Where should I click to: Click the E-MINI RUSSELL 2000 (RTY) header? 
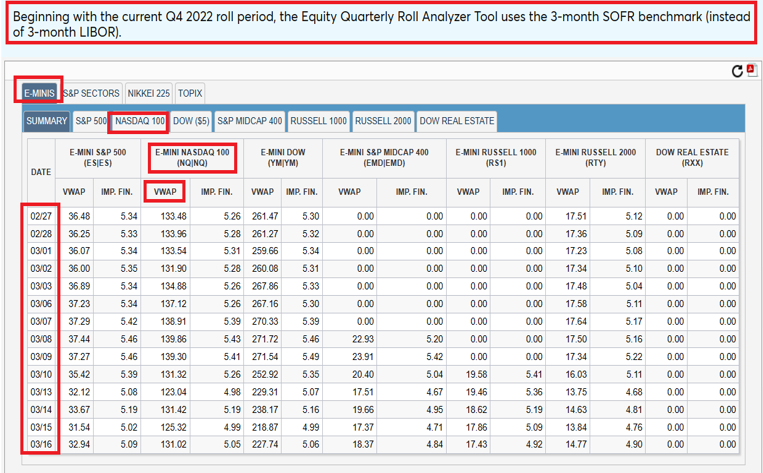coord(596,158)
